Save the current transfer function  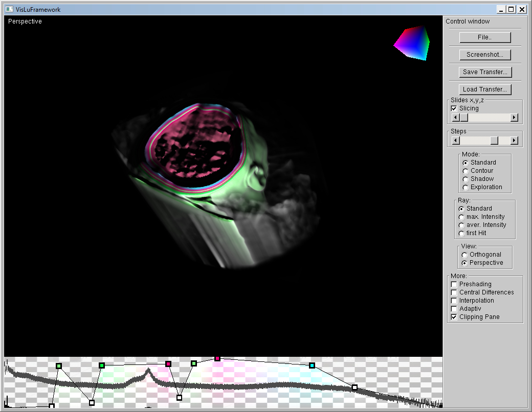pos(484,72)
